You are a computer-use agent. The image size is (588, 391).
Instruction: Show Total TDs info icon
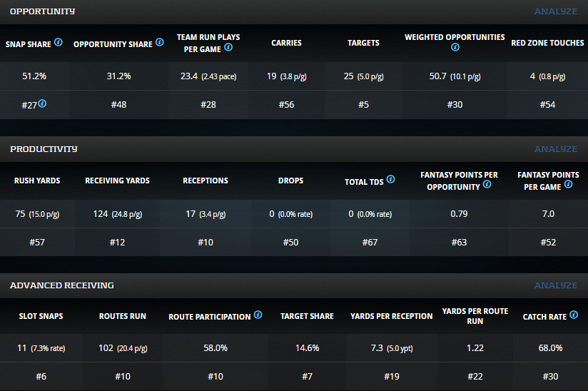pos(390,181)
